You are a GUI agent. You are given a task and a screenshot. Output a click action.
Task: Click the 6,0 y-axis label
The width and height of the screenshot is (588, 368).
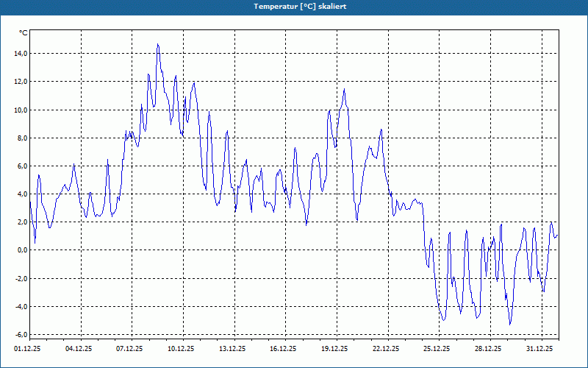point(23,166)
